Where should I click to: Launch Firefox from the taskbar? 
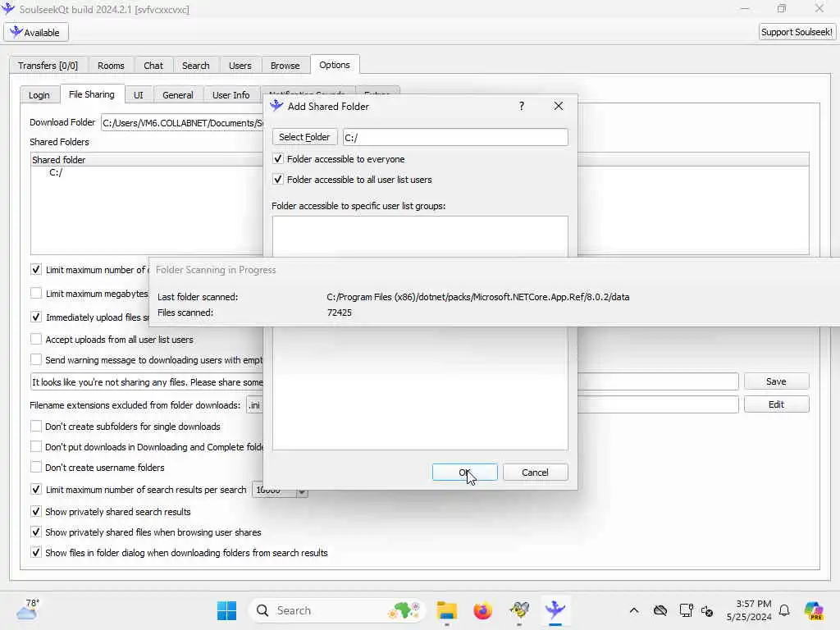pyautogui.click(x=482, y=610)
